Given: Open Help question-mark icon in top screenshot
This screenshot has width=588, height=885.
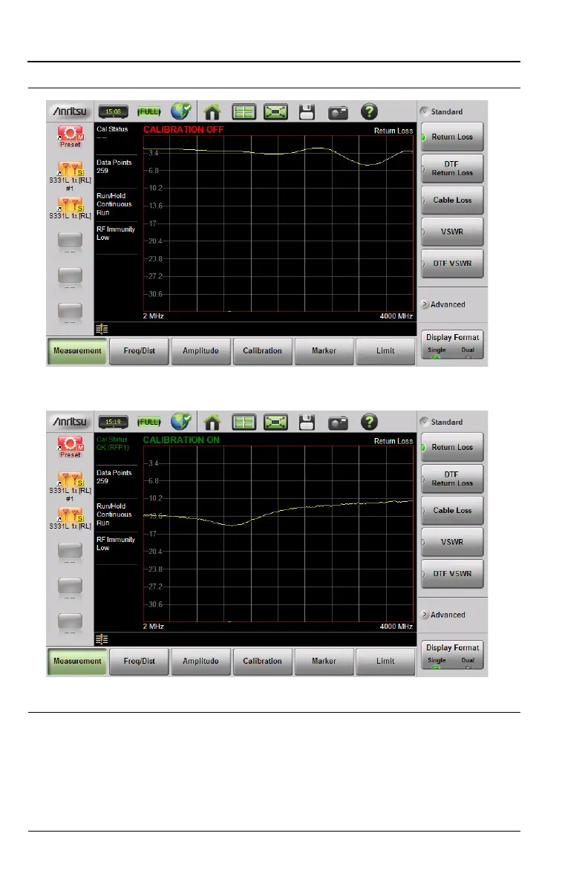Looking at the screenshot, I should tap(369, 112).
